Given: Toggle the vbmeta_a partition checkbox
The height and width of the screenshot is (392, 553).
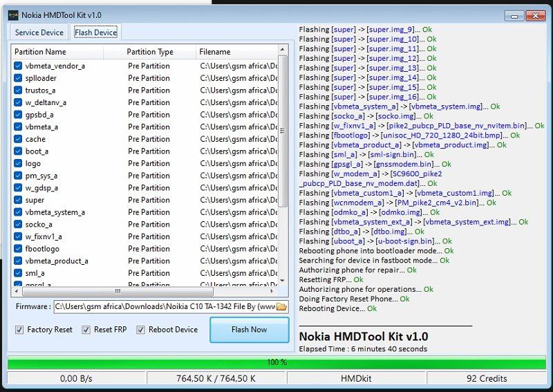Looking at the screenshot, I should (x=18, y=127).
